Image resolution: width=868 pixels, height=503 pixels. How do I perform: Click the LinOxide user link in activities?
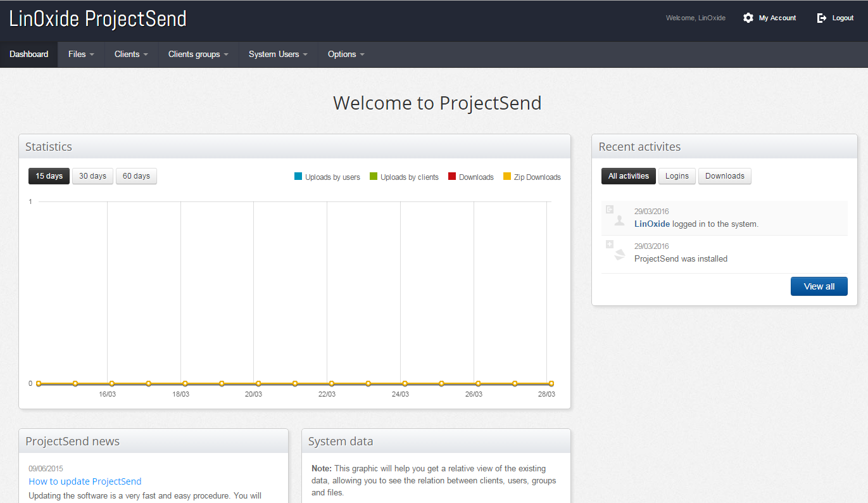652,224
